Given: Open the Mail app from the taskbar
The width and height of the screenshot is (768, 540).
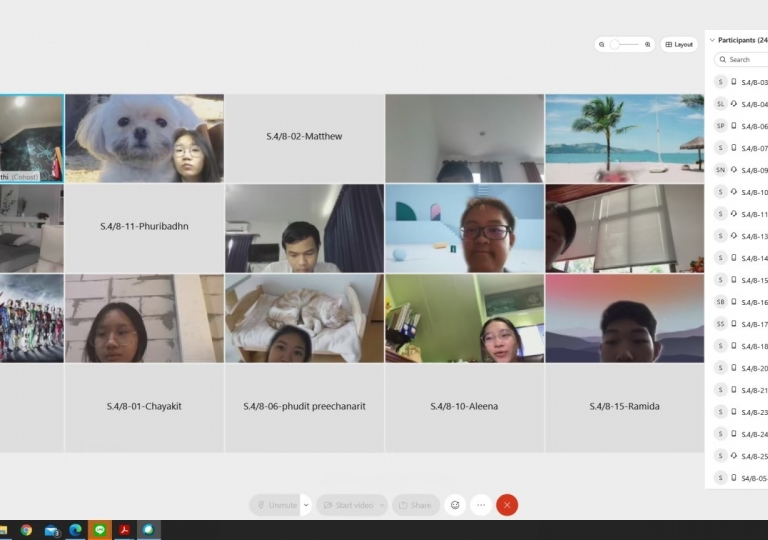Looking at the screenshot, I should coord(51,530).
